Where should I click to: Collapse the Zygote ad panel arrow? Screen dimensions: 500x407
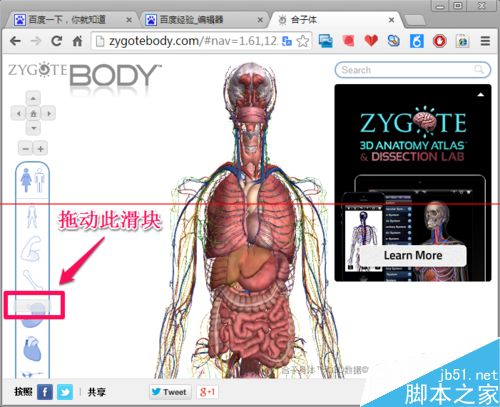coord(480,95)
